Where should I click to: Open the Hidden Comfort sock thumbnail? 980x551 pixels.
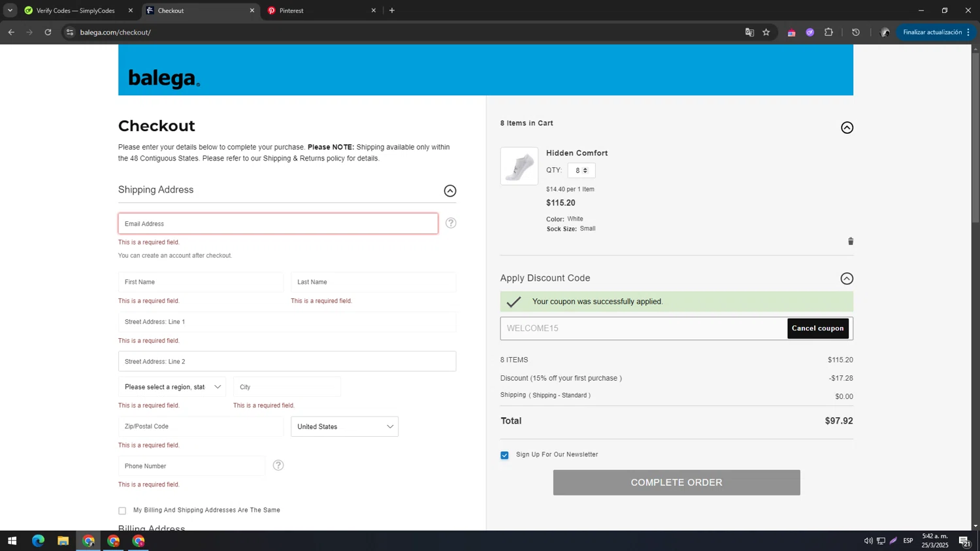click(519, 166)
